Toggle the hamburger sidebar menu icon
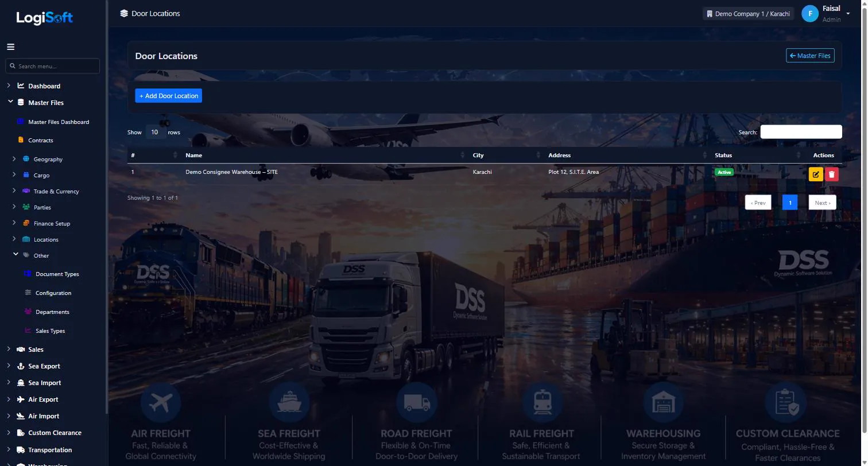 click(10, 47)
